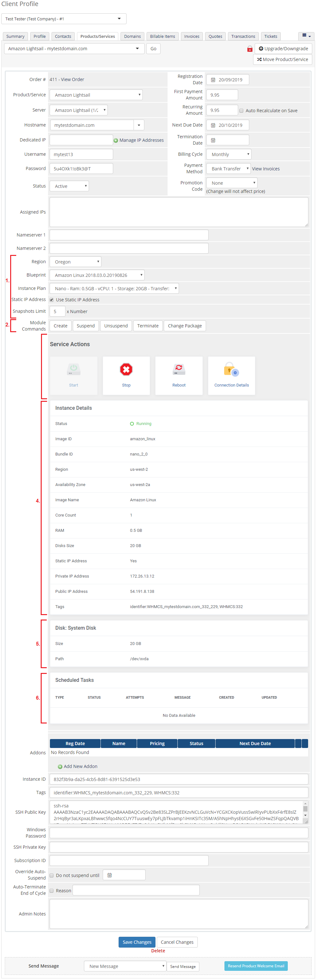Click the Unsuspend module command button
317x980 pixels.
116,326
